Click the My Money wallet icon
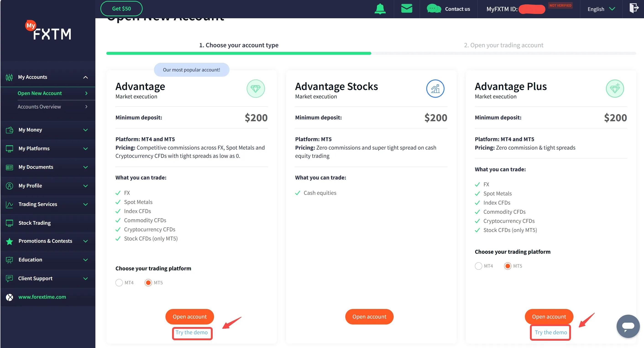644x348 pixels. coord(10,130)
